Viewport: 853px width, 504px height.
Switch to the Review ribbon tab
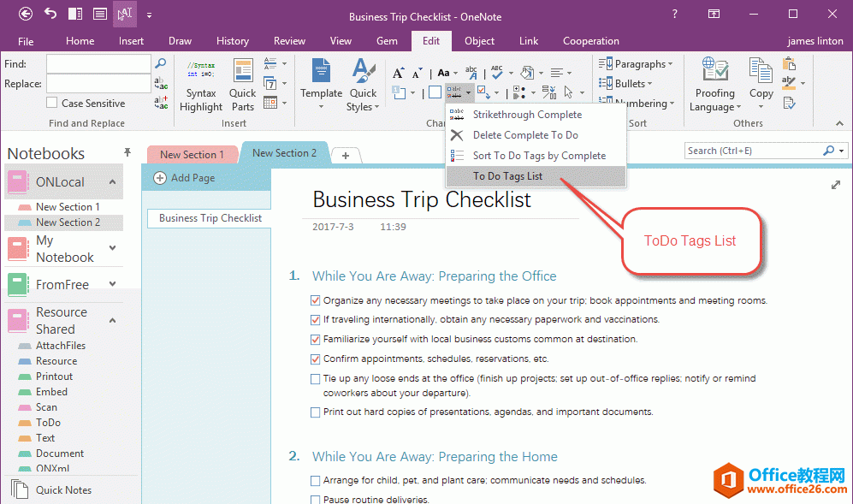(289, 40)
